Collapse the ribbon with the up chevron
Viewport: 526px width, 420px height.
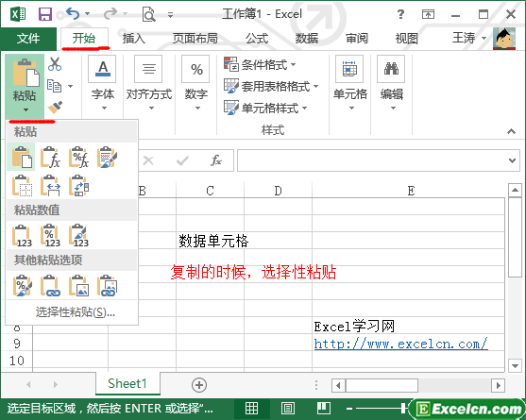coord(511,131)
